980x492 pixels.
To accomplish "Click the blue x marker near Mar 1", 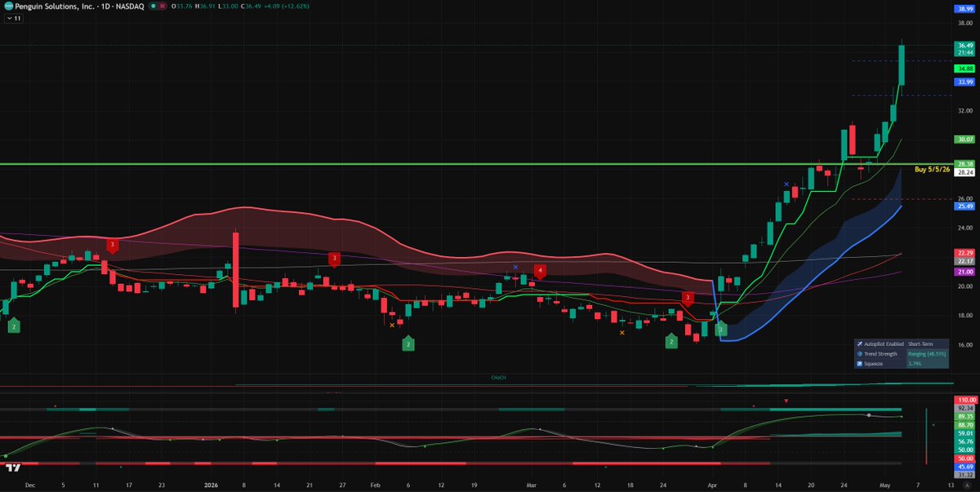I will tap(515, 267).
